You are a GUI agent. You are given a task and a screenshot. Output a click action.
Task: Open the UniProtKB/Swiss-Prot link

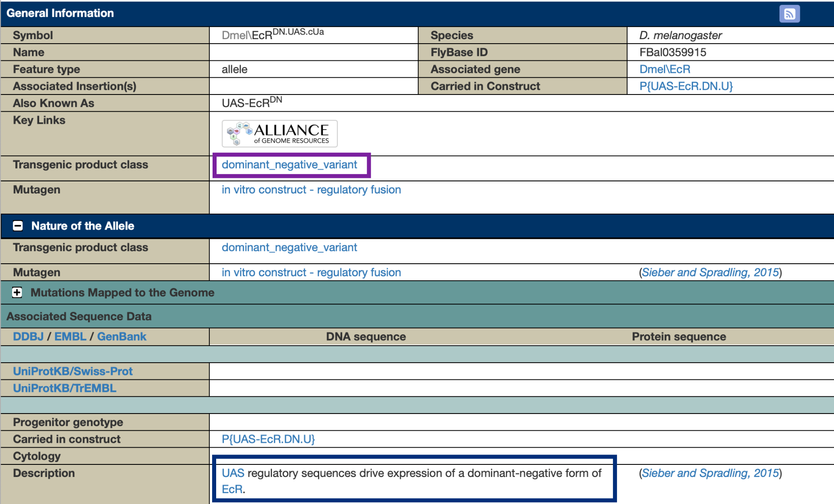tap(73, 371)
